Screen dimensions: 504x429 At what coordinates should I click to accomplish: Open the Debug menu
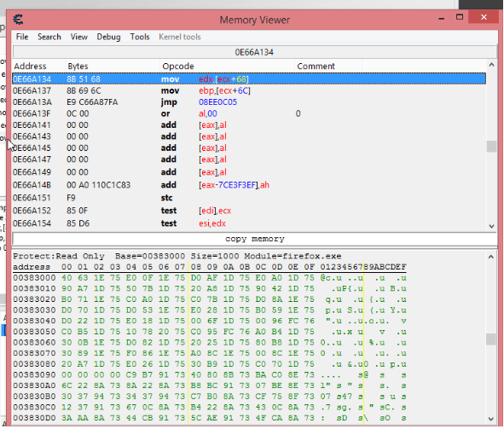[108, 37]
